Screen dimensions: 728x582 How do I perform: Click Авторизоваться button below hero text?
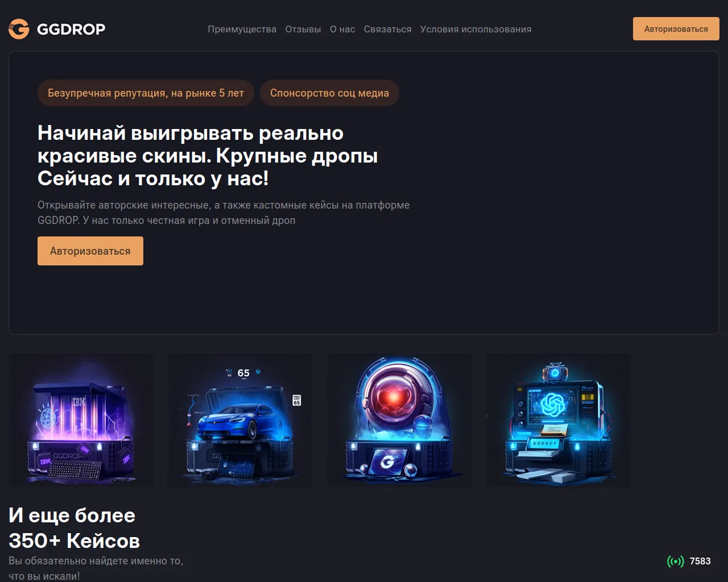coord(90,251)
